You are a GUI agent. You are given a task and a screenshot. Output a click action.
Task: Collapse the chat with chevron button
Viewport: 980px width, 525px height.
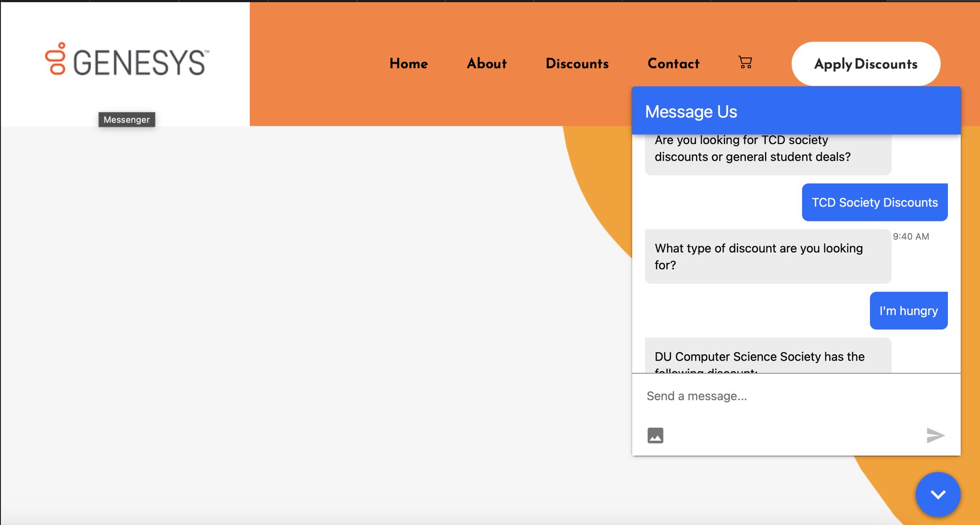point(937,494)
